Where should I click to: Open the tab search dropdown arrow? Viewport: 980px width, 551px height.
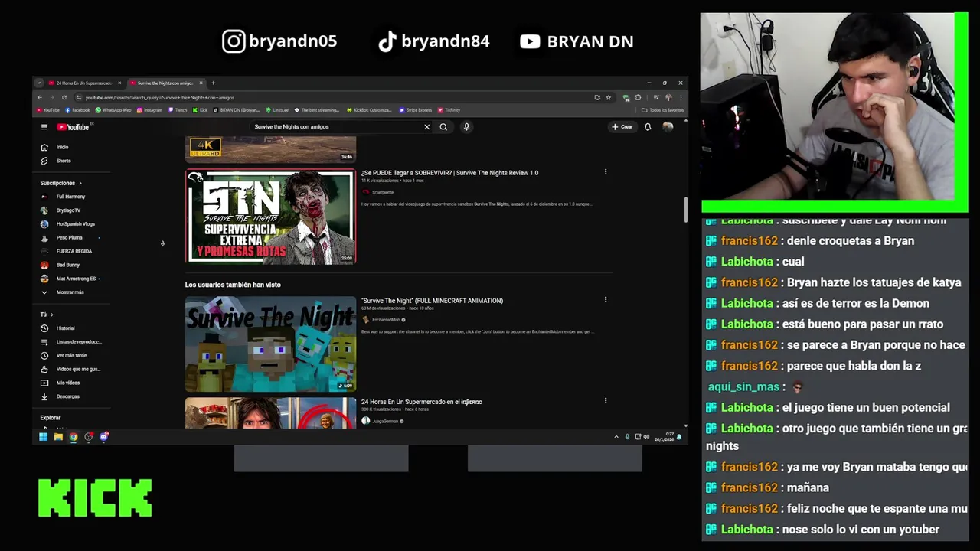point(39,83)
